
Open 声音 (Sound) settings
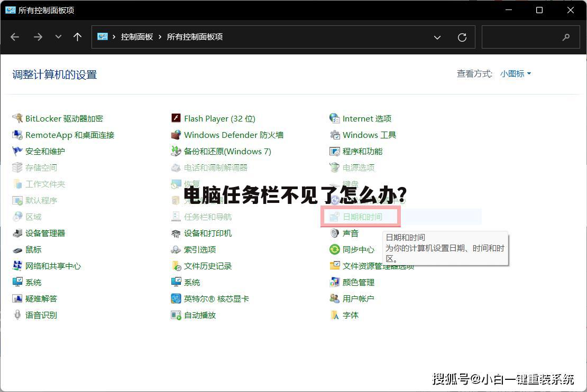coord(350,233)
